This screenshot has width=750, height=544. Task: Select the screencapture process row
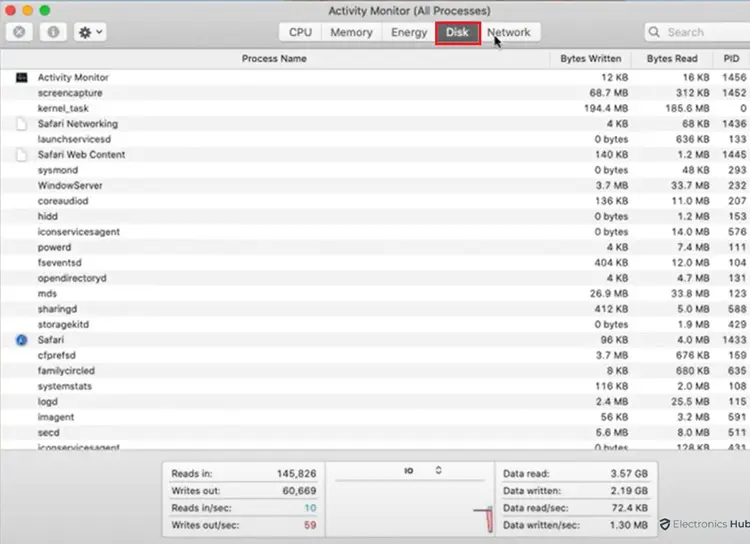click(x=375, y=93)
